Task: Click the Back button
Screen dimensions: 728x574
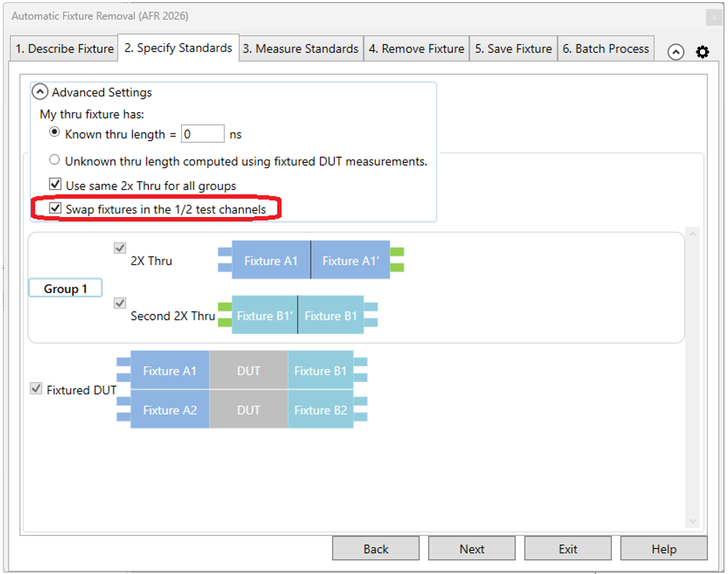Action: point(375,549)
